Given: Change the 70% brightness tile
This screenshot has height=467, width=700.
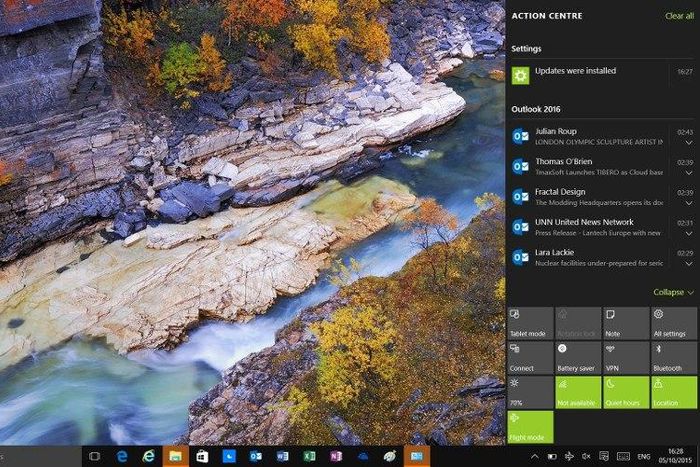Looking at the screenshot, I should 530,392.
